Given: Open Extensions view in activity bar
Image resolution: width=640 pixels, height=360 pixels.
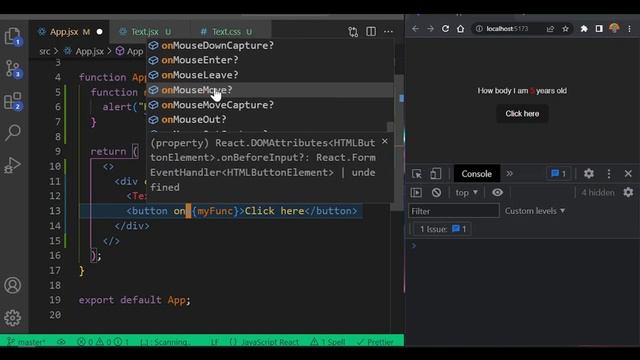Looking at the screenshot, I should 13,101.
